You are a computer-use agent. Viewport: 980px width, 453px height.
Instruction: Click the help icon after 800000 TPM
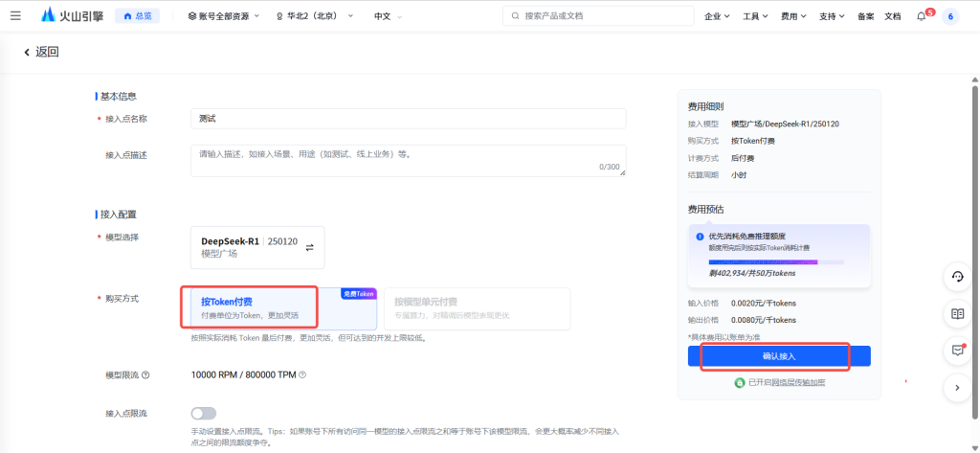[302, 374]
